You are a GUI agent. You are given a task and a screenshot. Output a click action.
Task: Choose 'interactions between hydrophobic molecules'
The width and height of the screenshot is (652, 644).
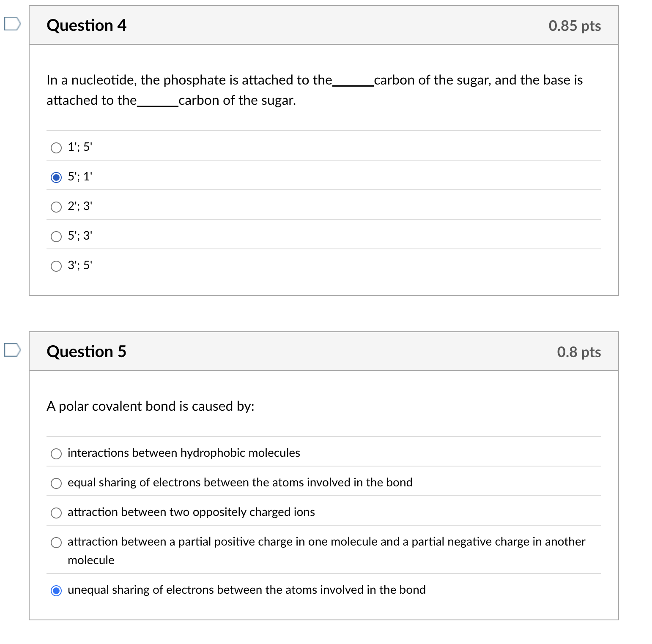coord(56,453)
